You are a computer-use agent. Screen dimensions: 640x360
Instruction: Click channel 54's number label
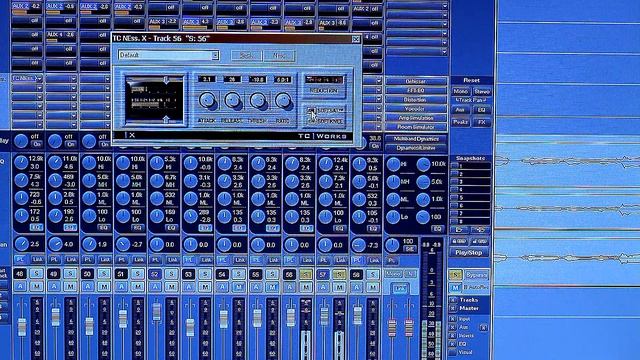coord(222,274)
